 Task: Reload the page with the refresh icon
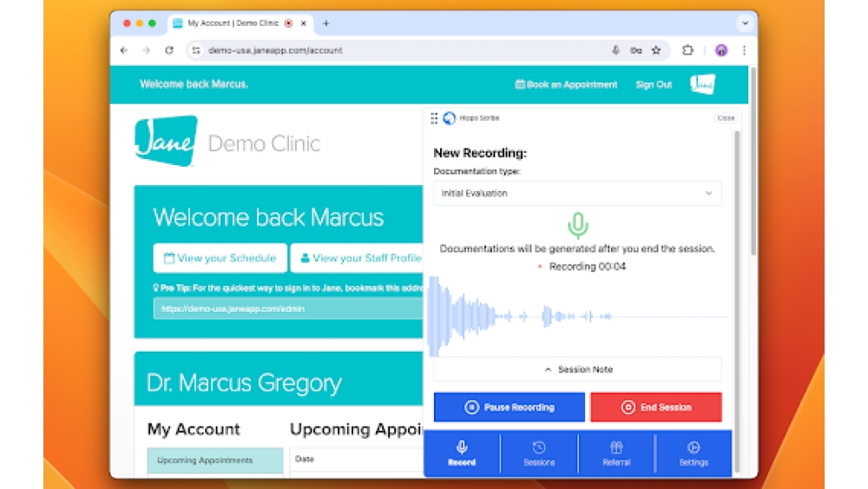[169, 50]
